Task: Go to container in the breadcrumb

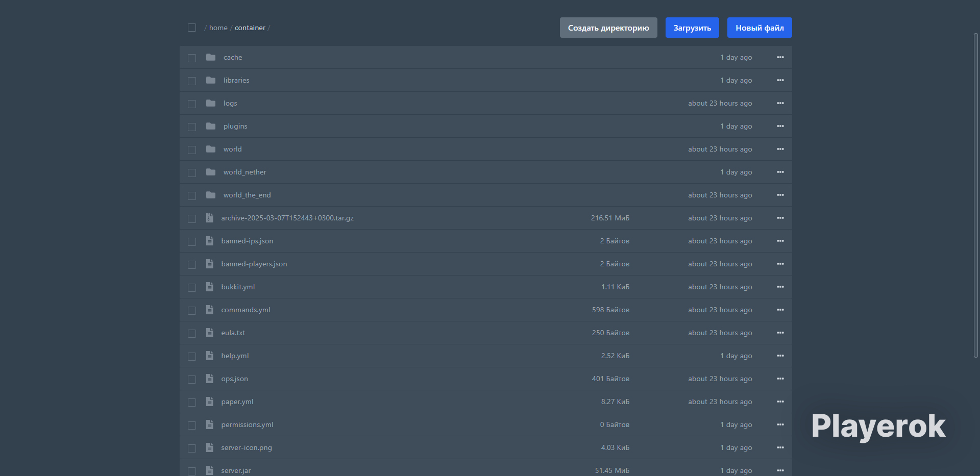Action: [x=250, y=28]
